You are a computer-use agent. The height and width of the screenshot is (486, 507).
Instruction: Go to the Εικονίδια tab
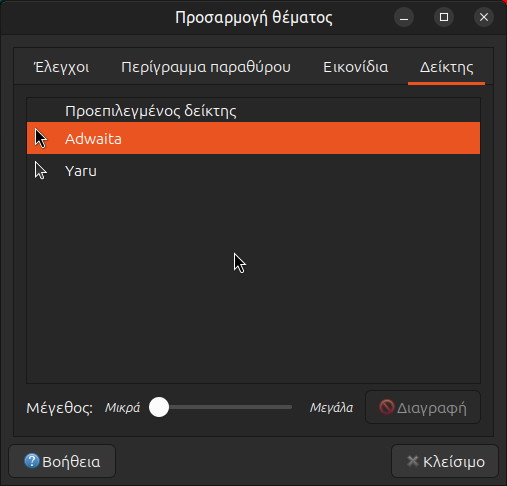click(356, 67)
